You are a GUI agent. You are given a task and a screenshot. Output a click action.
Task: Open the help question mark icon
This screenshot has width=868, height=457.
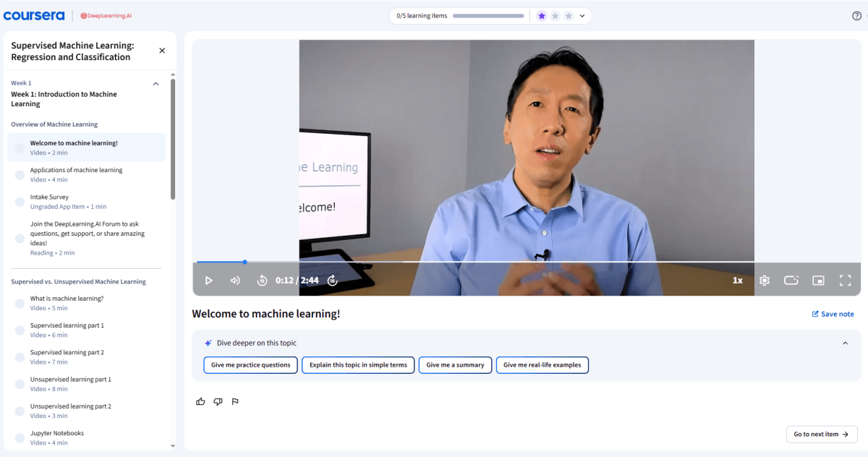click(x=857, y=16)
